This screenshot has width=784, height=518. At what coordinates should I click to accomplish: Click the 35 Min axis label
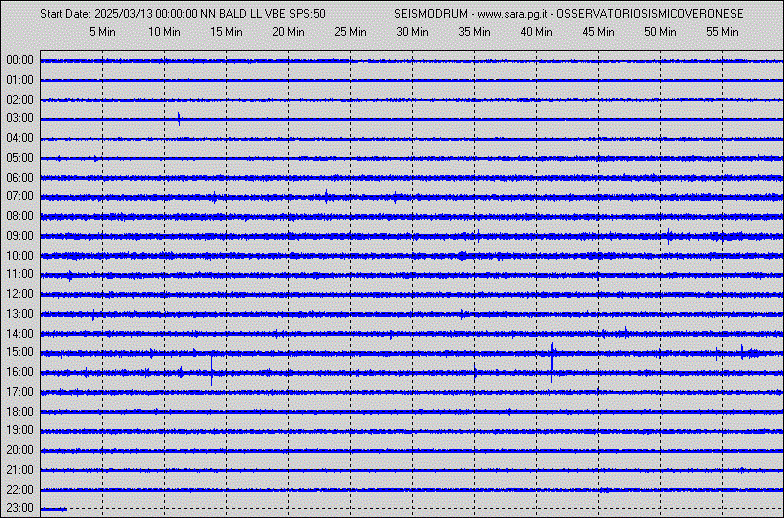point(474,32)
